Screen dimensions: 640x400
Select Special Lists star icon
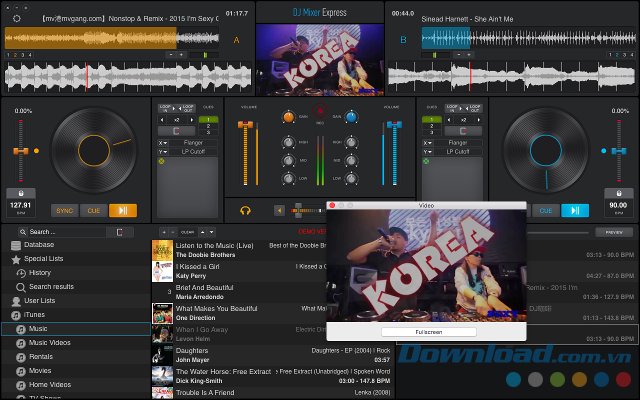[16, 258]
